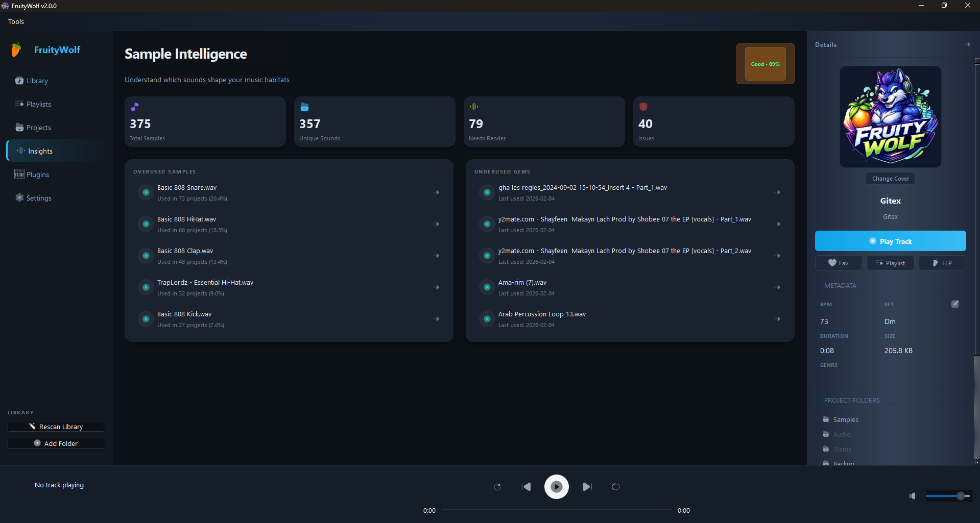Toggle Fav heart for this track
980x523 pixels.
(838, 263)
